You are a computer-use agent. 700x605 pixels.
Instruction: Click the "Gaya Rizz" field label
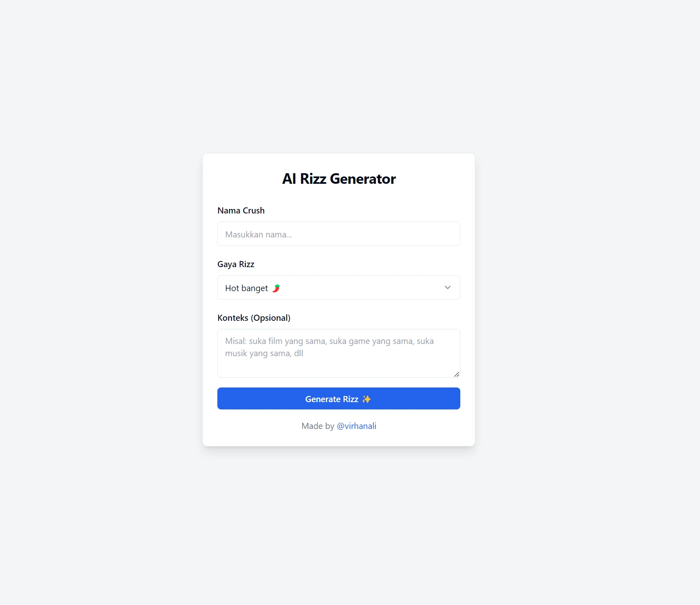pos(236,264)
